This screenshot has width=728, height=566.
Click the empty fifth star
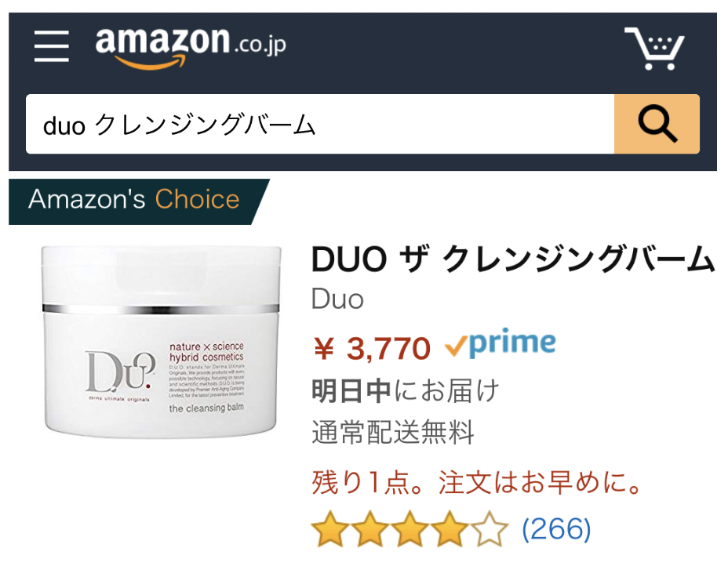490,528
